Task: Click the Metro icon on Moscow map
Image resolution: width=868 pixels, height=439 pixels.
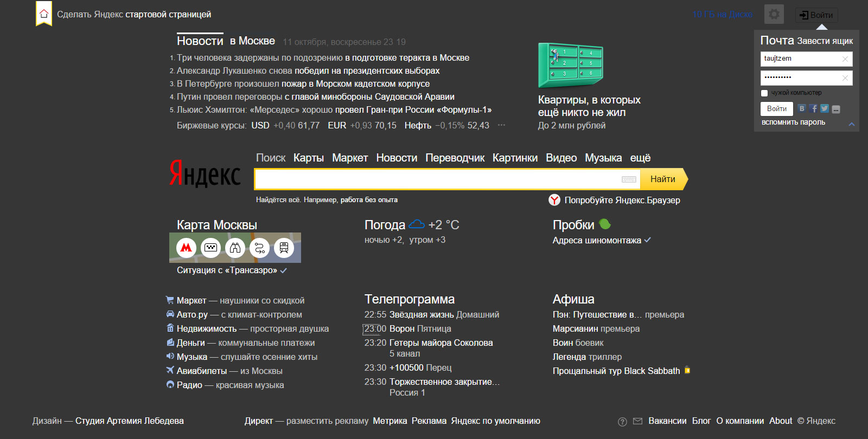Action: pyautogui.click(x=186, y=248)
